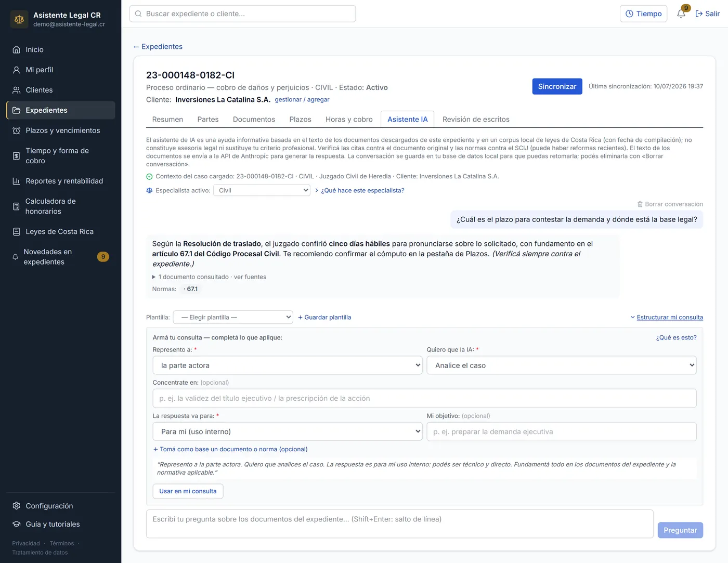The height and width of the screenshot is (563, 728).
Task: Switch to the Revisión de escritos tab
Action: [476, 120]
